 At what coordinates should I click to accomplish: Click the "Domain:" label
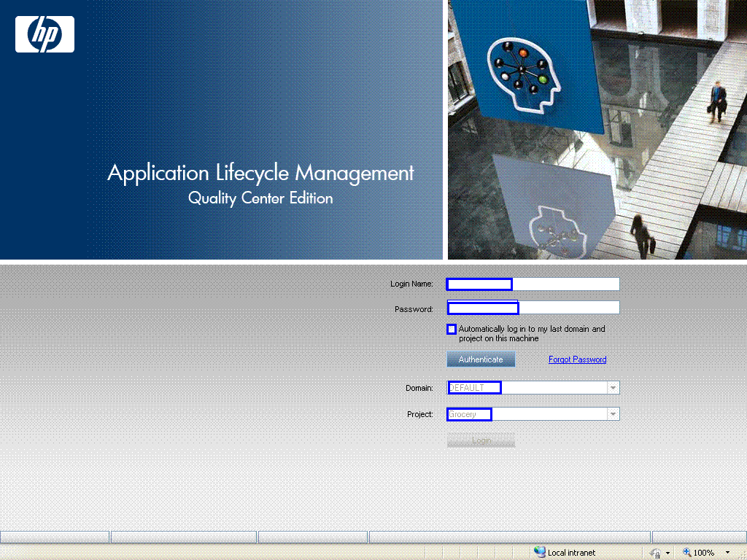(x=419, y=388)
